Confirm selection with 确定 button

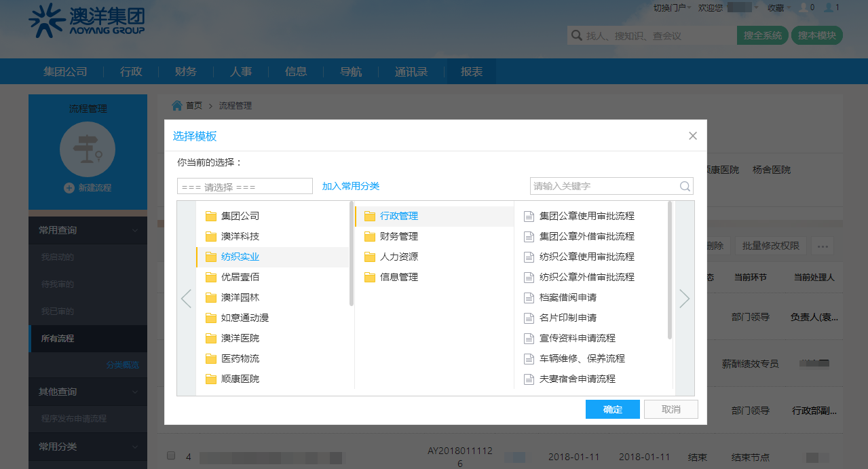point(612,409)
